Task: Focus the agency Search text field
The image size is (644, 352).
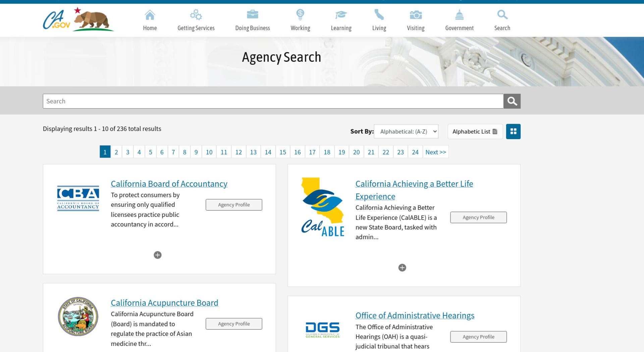Action: [273, 101]
